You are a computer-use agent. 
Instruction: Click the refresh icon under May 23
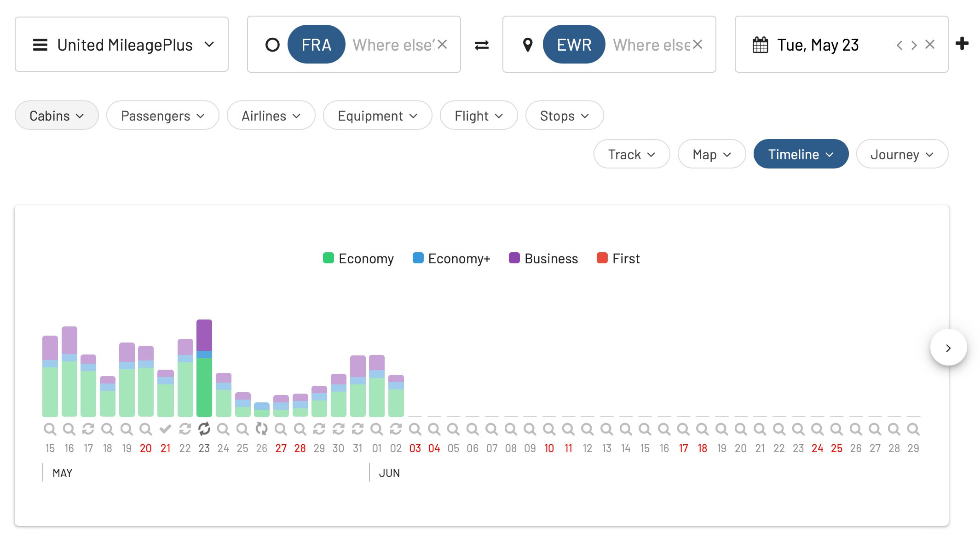(204, 429)
